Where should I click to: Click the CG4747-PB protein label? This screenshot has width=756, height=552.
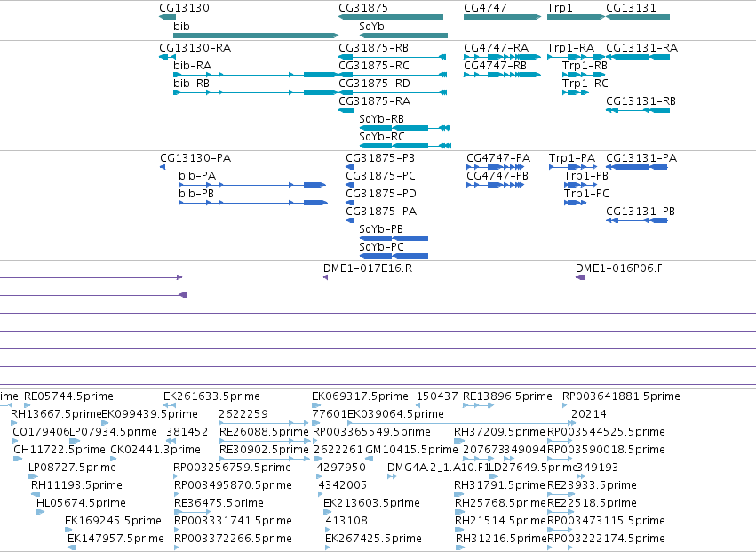pyautogui.click(x=497, y=176)
